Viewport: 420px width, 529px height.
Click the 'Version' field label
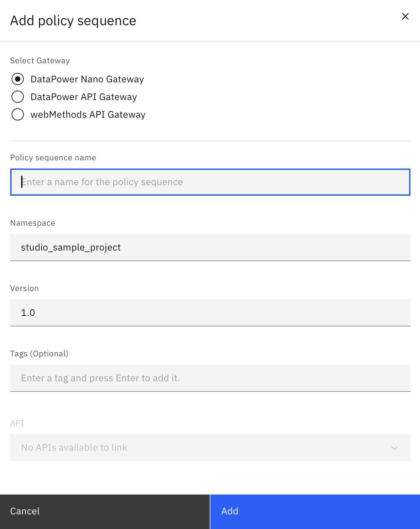[25, 288]
